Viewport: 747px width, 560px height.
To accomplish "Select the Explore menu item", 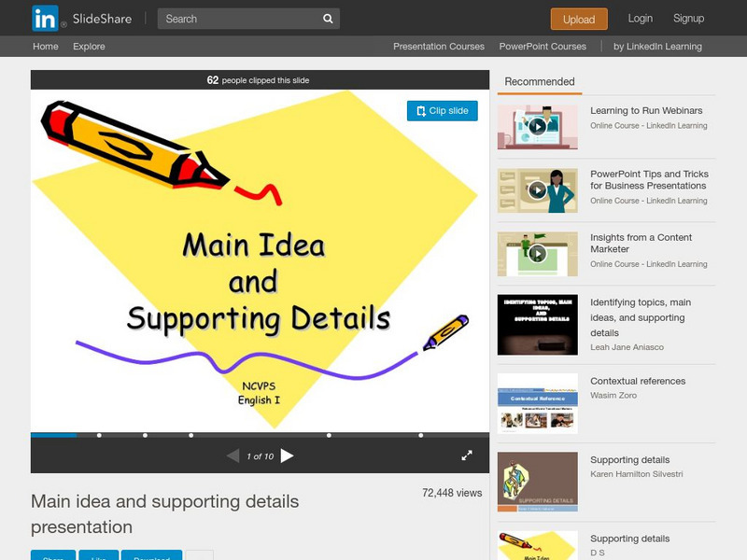I will coord(89,46).
